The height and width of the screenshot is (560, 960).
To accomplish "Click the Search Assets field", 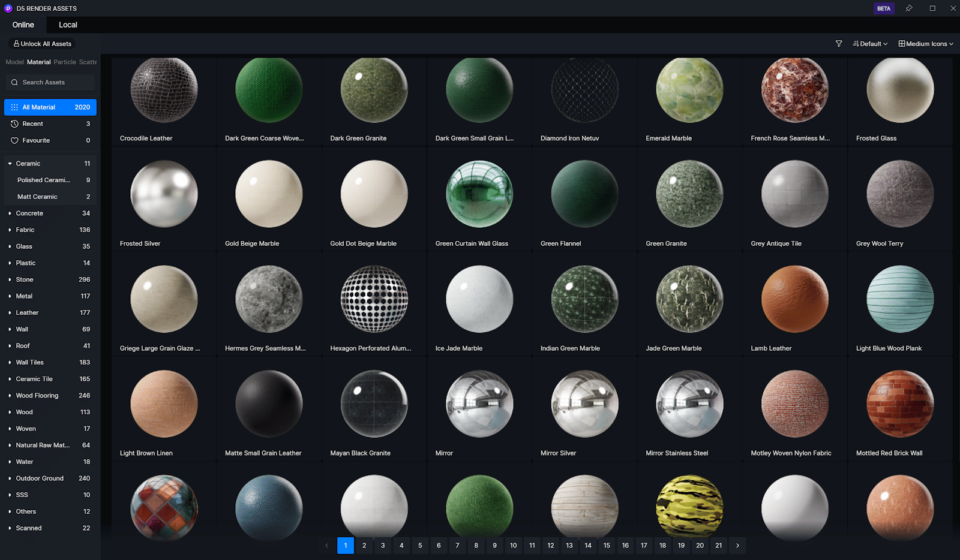I will (x=51, y=82).
